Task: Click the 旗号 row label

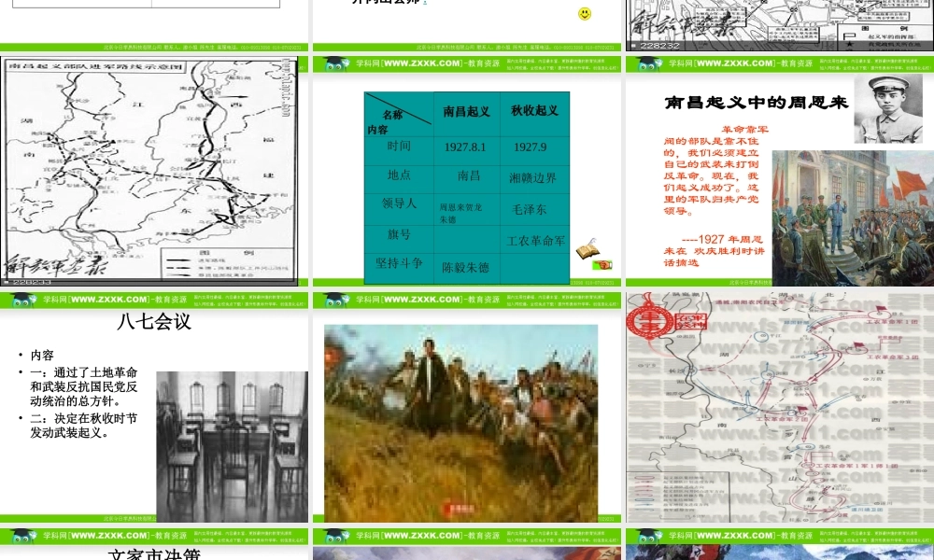Action: (x=399, y=234)
